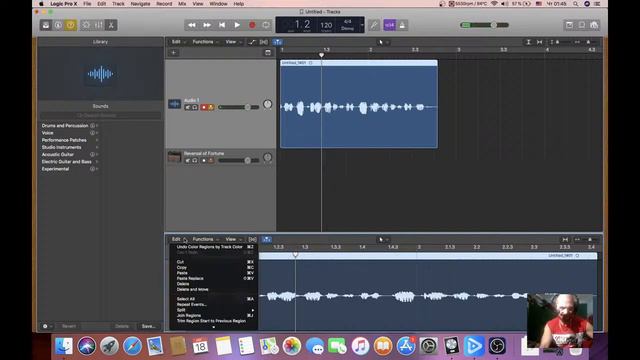Image resolution: width=640 pixels, height=360 pixels.
Task: Toggle the yellow Quick Help button
Action: click(x=71, y=25)
